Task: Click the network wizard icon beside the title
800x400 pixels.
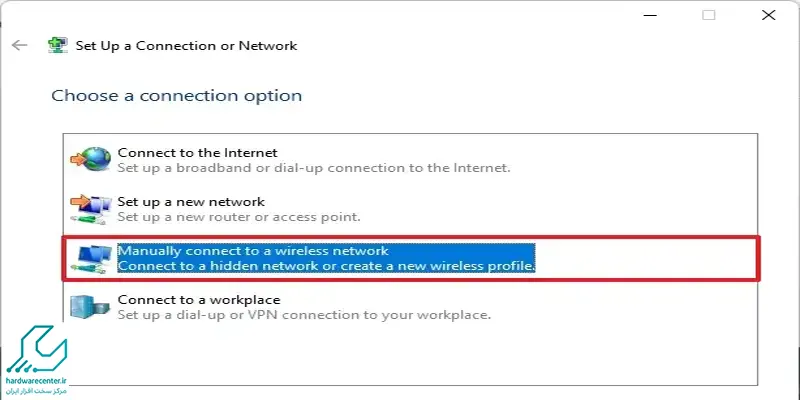Action: pyautogui.click(x=57, y=45)
